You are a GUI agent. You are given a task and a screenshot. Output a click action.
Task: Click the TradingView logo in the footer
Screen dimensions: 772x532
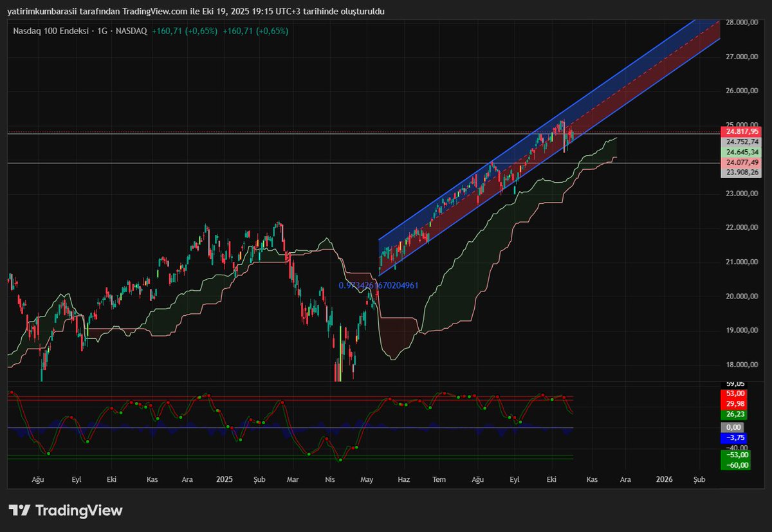[x=65, y=511]
